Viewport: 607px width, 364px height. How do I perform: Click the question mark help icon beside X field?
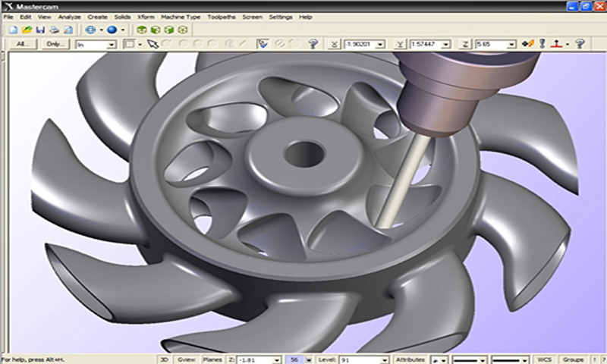[313, 44]
